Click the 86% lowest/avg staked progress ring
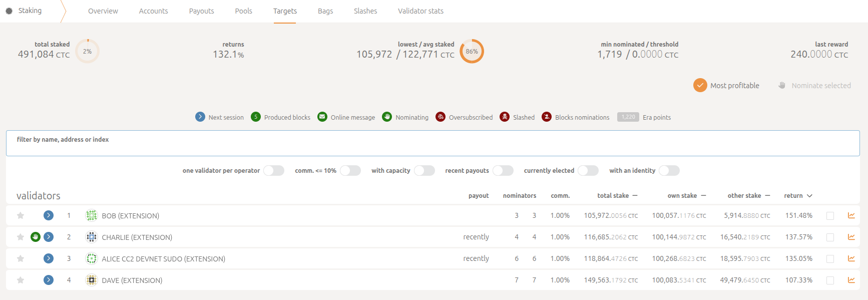The height and width of the screenshot is (300, 868). 472,51
